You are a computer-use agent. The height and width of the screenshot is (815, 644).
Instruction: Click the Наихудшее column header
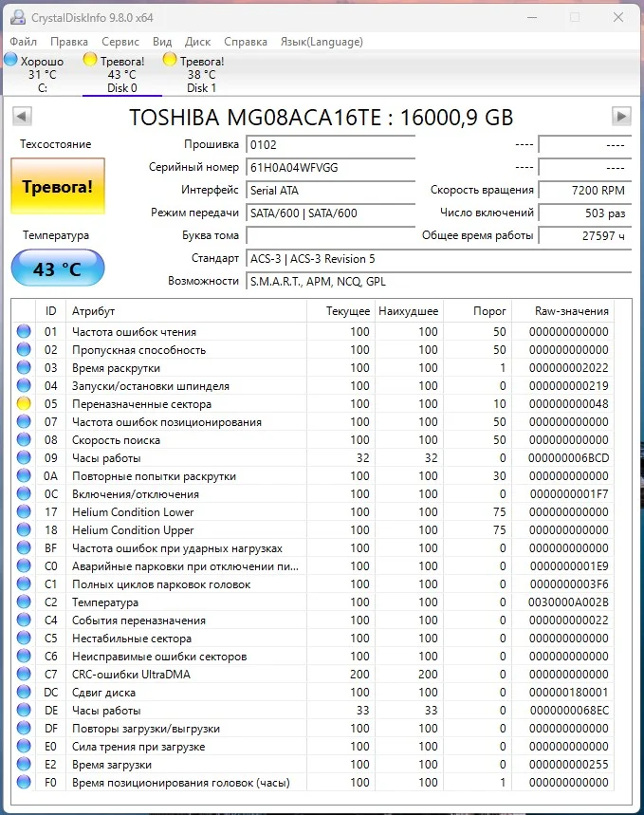point(409,311)
